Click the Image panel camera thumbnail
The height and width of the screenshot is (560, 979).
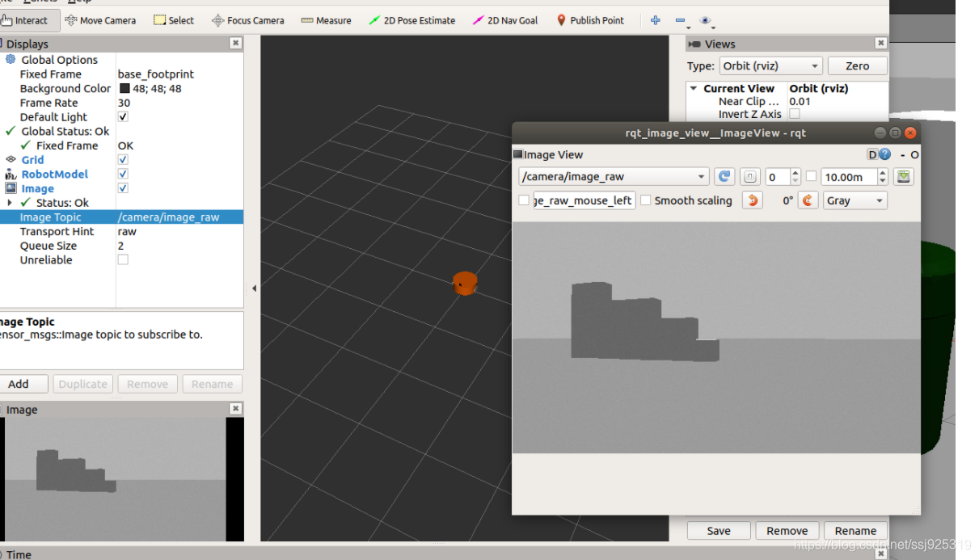(115, 479)
